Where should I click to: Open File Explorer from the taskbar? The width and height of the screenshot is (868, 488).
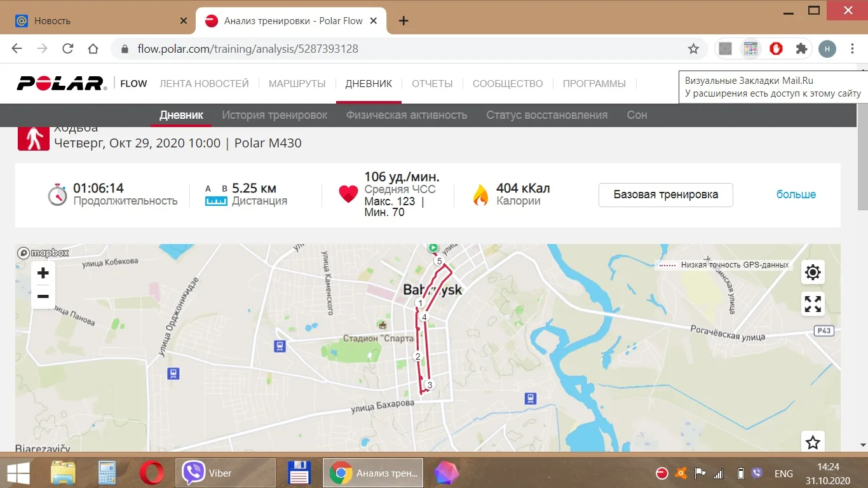(x=63, y=473)
